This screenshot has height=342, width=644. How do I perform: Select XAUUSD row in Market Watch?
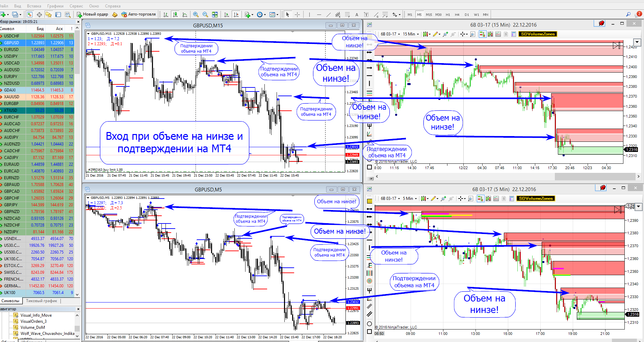tap(37, 97)
